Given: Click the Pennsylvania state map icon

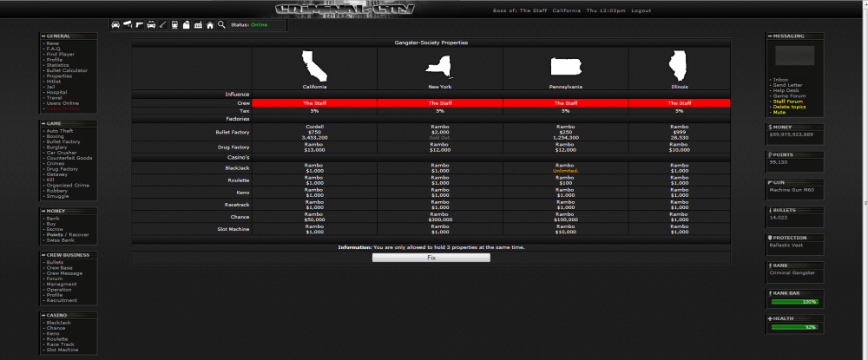Looking at the screenshot, I should point(565,68).
